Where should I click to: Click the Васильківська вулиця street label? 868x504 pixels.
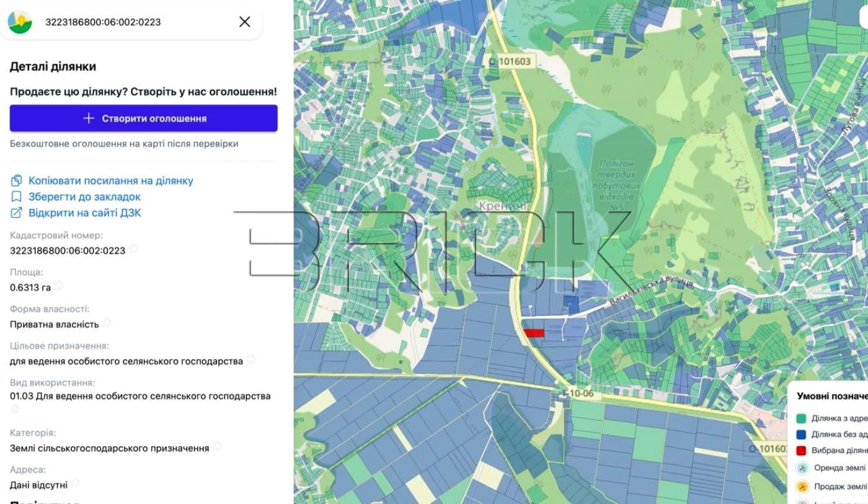point(650,291)
